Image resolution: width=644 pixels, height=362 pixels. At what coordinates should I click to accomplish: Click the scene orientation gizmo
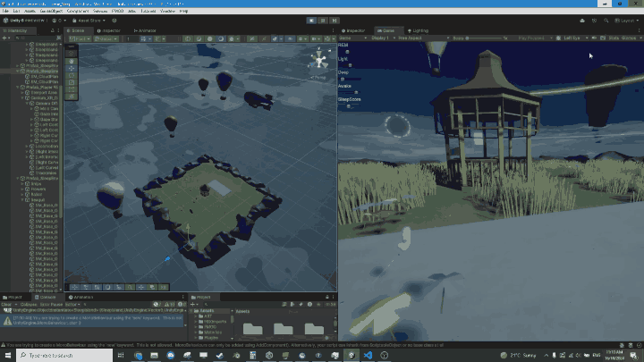(320, 60)
